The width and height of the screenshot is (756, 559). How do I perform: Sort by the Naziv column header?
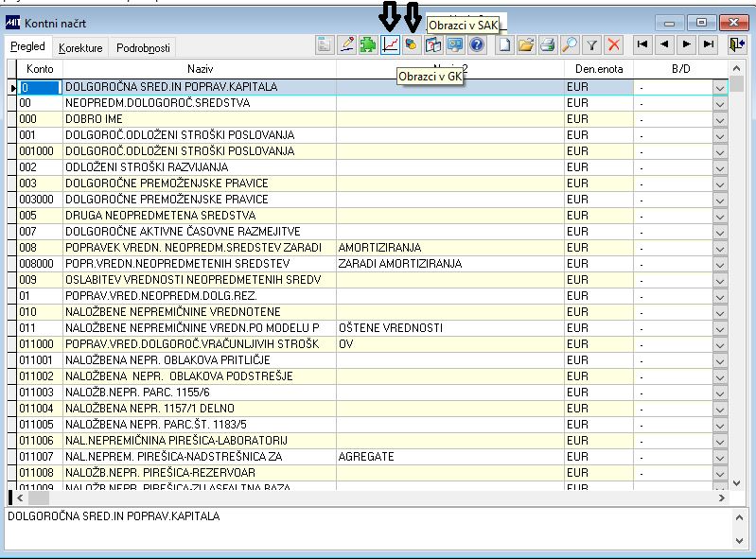[x=200, y=69]
